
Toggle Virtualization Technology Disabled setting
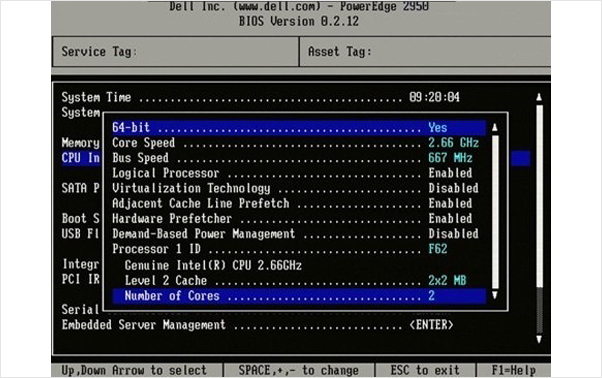pos(453,188)
